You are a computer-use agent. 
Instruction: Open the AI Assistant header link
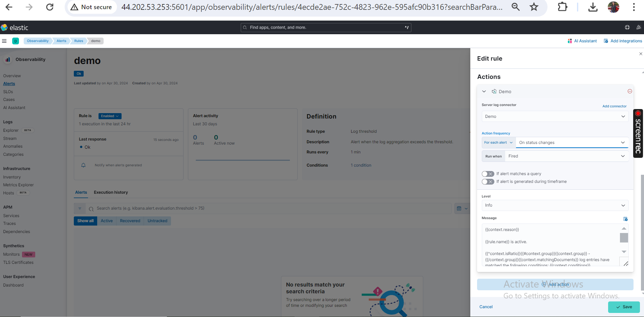[582, 41]
